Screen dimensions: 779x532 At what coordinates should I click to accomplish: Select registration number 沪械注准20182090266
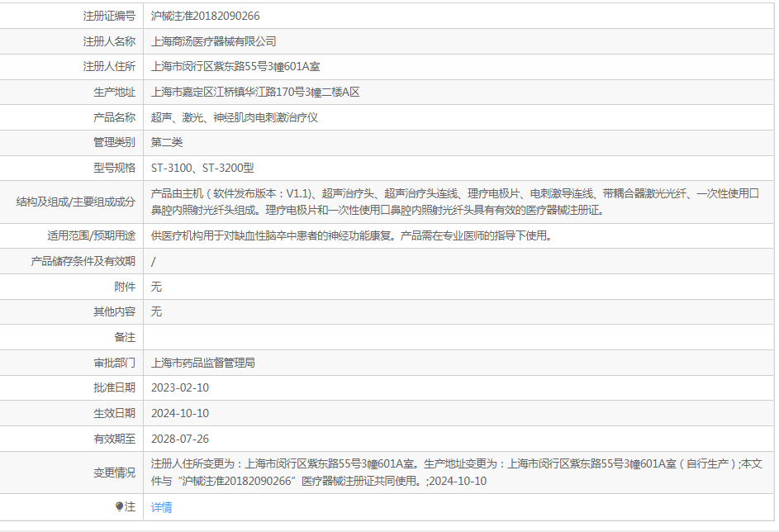[x=205, y=16]
